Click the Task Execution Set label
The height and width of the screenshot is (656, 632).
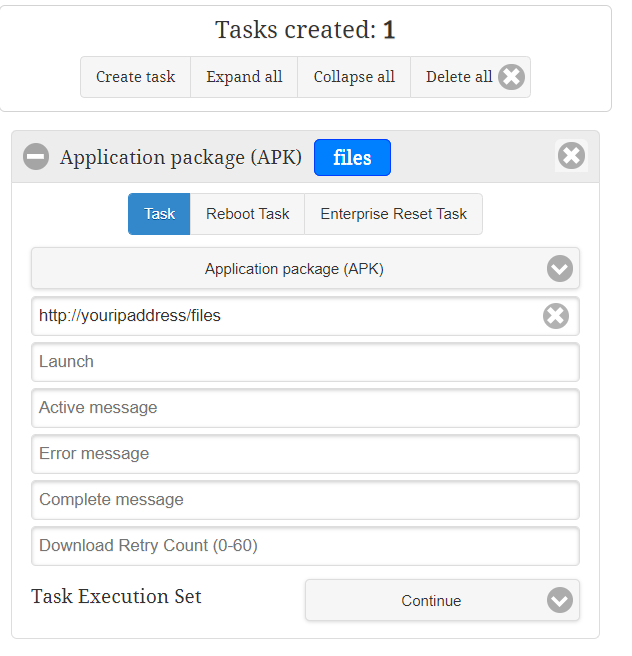pyautogui.click(x=116, y=596)
